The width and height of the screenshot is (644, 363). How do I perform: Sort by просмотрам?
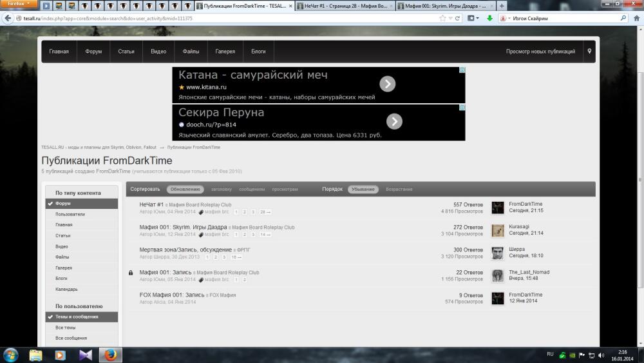(x=285, y=189)
